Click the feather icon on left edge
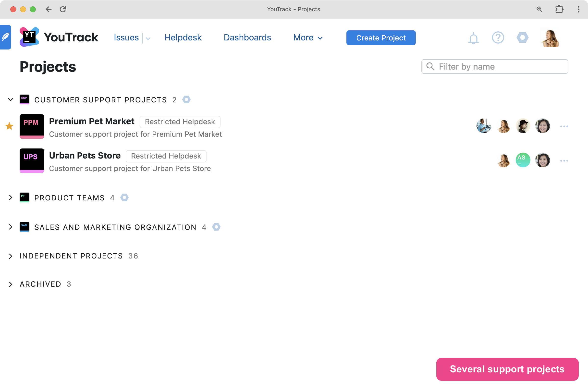This screenshot has height=392, width=588. click(5, 37)
